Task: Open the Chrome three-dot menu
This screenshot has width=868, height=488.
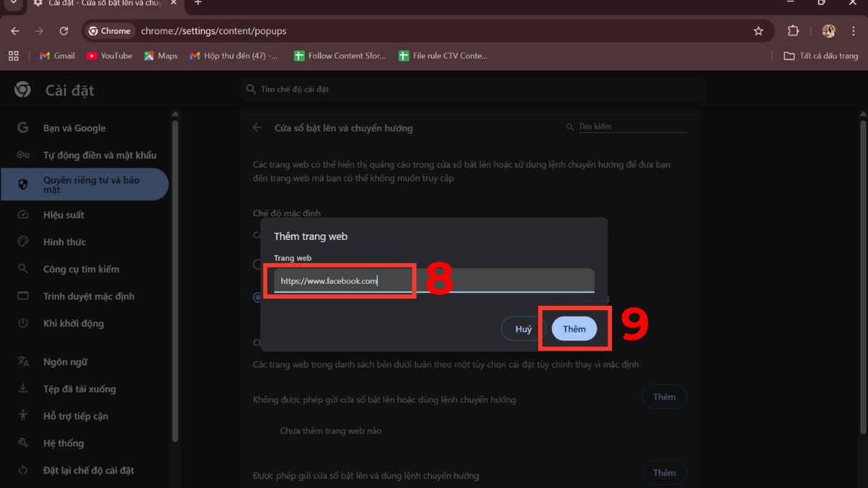Action: [x=854, y=31]
